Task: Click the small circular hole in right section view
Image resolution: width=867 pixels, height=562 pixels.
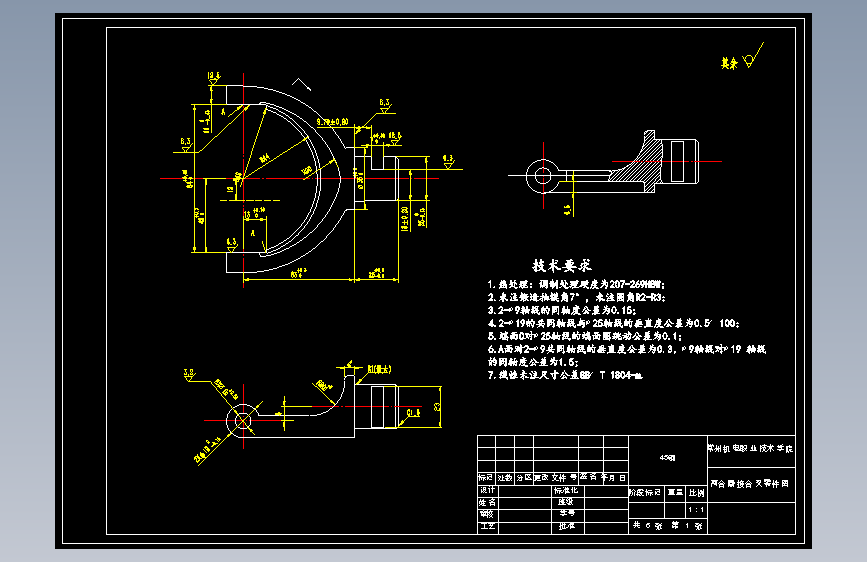Action: (x=543, y=176)
